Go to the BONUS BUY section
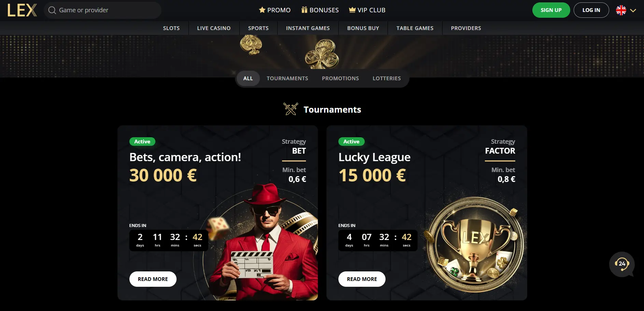644x311 pixels. click(x=363, y=28)
